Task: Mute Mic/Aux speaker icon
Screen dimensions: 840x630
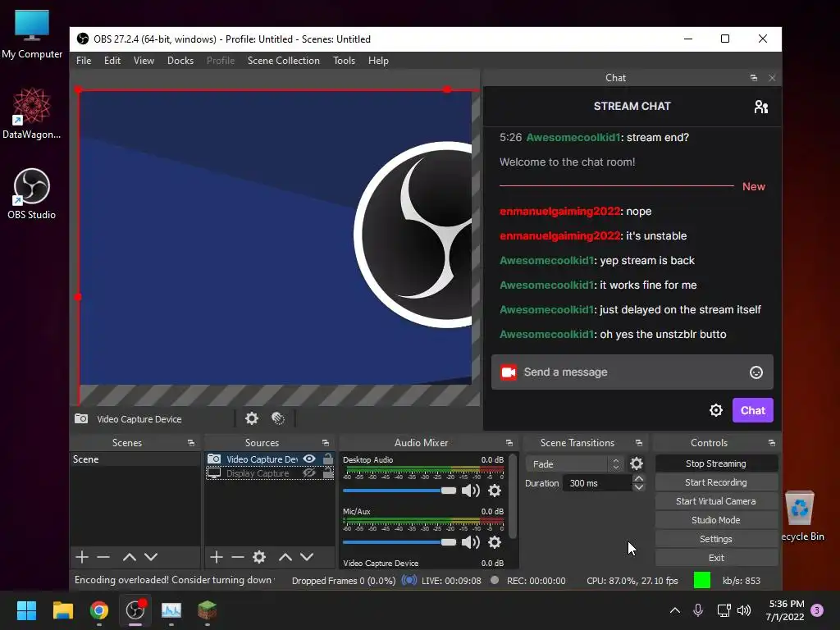Action: (x=470, y=542)
